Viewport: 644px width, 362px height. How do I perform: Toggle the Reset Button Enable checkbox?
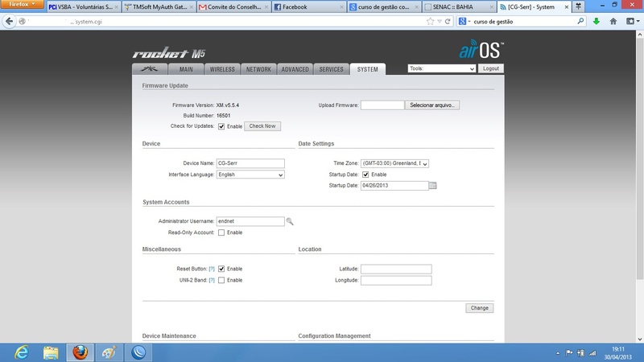click(221, 269)
